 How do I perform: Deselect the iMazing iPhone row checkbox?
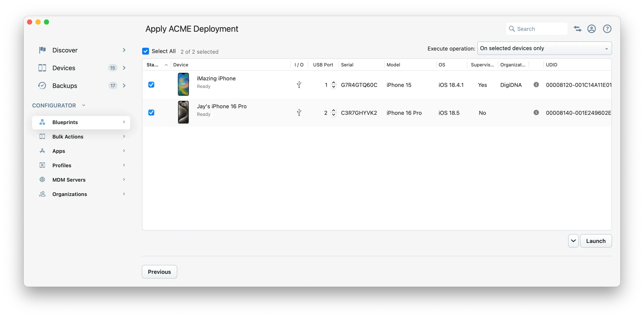pos(151,85)
